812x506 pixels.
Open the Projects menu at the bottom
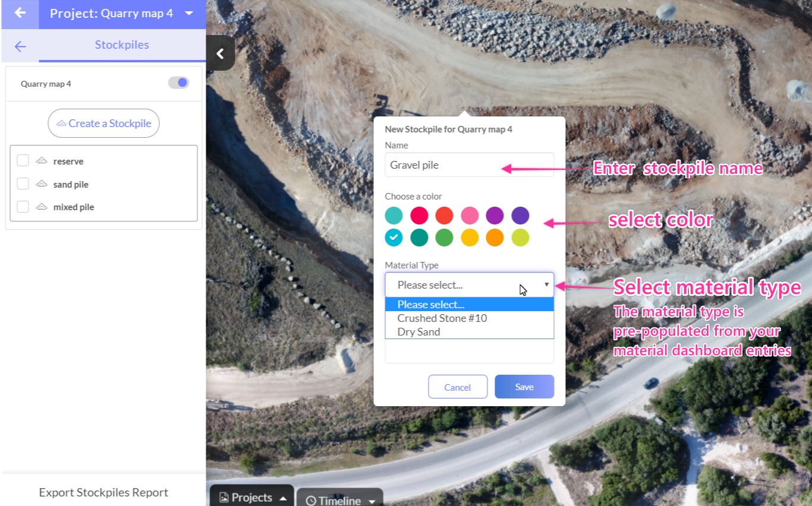point(252,496)
